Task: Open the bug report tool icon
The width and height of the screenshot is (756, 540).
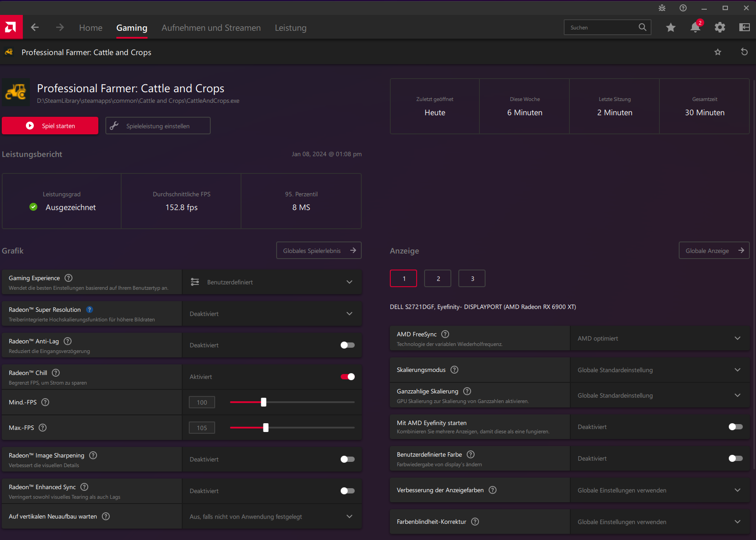Action: coord(662,8)
